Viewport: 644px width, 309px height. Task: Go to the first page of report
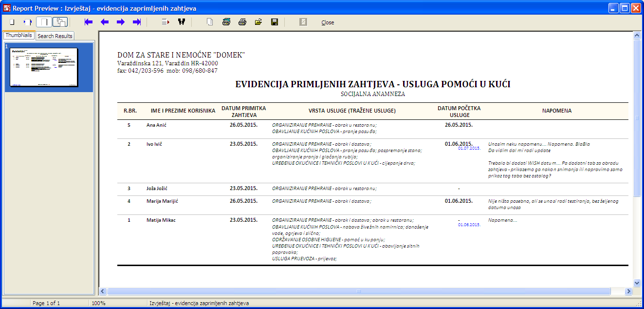pos(89,22)
